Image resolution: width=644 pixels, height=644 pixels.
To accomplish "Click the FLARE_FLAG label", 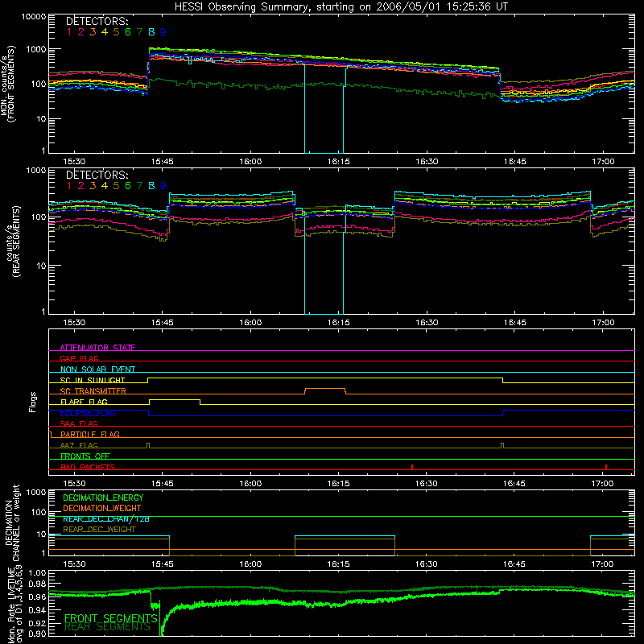I will [84, 402].
